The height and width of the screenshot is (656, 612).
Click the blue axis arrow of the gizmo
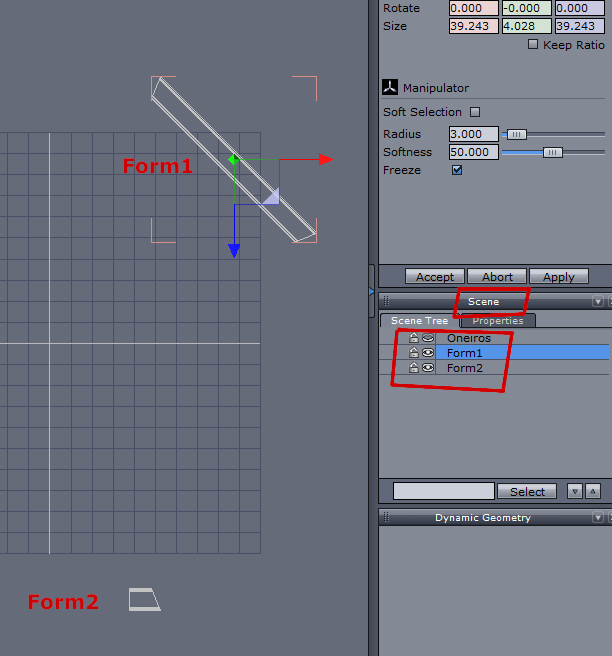click(x=234, y=251)
